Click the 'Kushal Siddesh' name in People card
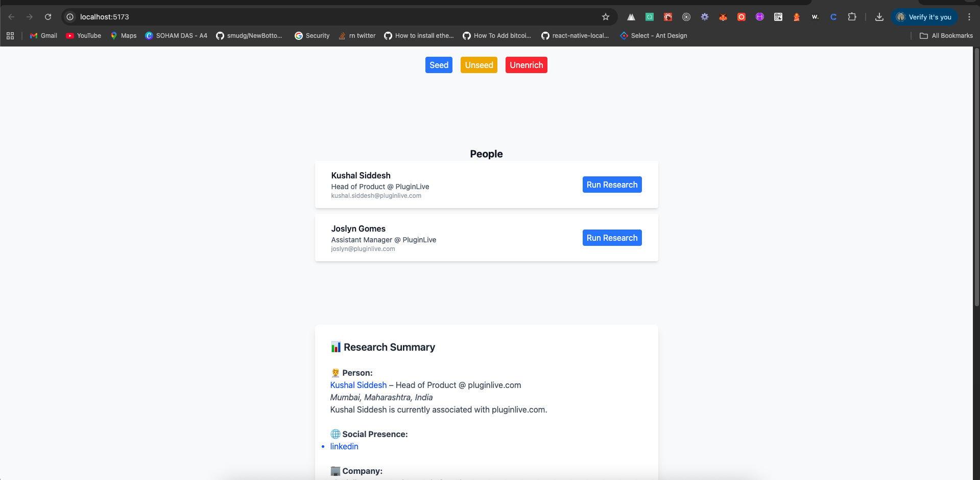The height and width of the screenshot is (480, 980). (x=361, y=175)
